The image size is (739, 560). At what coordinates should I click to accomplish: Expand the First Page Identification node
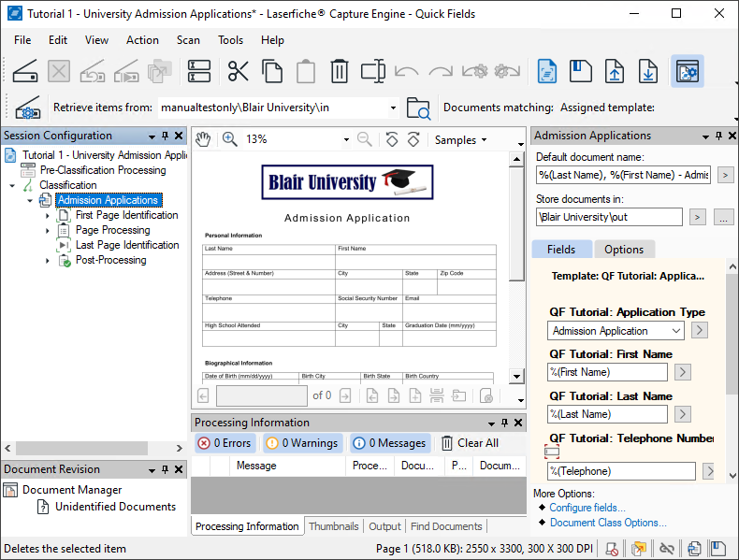click(x=49, y=216)
